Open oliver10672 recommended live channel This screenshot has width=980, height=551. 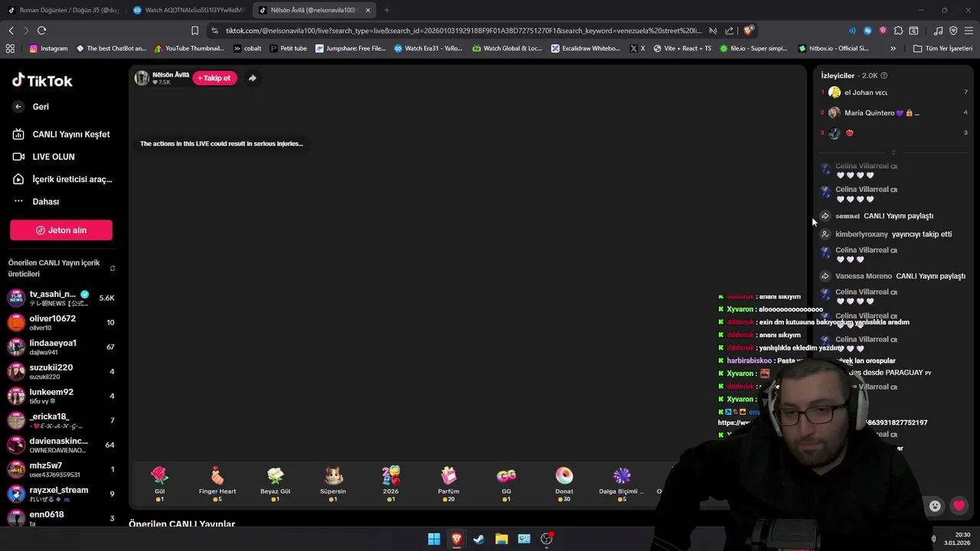[x=61, y=322]
